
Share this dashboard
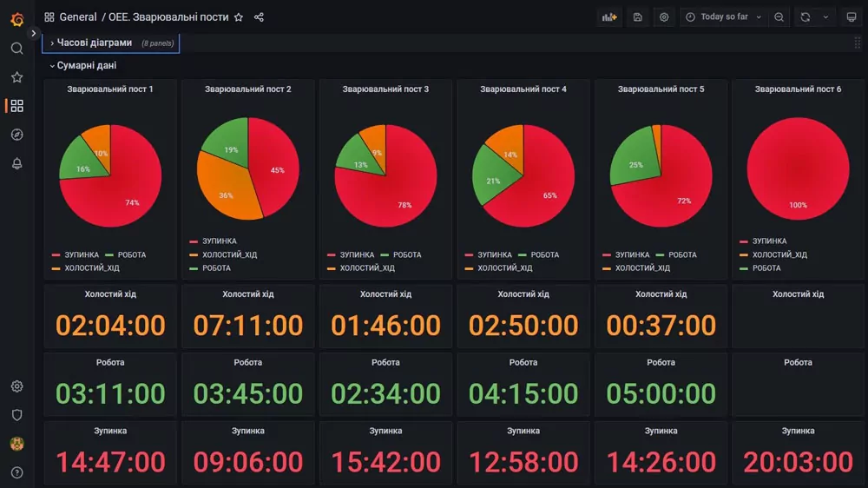click(259, 17)
